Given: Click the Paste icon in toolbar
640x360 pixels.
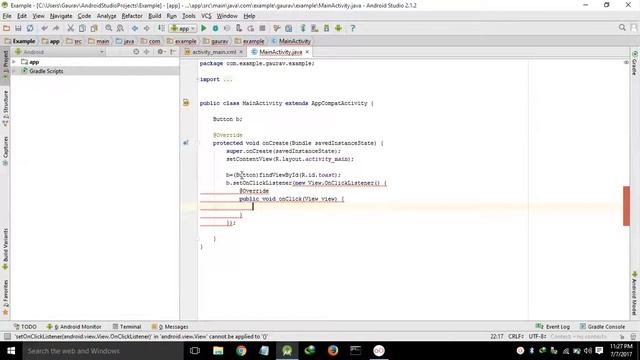Looking at the screenshot, I should (94, 28).
